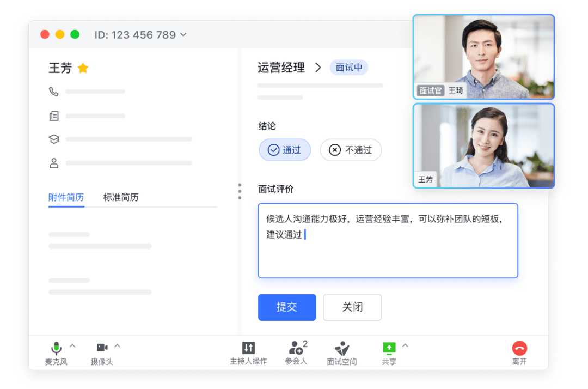
Task: Click the 运营经理 position title
Action: pos(281,68)
